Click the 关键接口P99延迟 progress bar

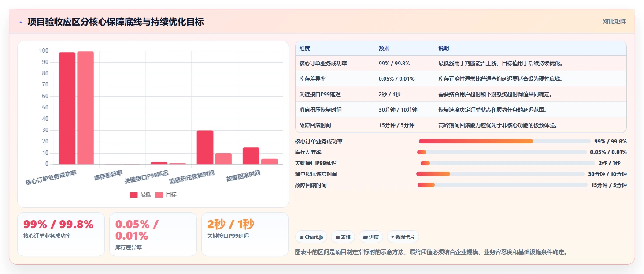click(x=507, y=163)
